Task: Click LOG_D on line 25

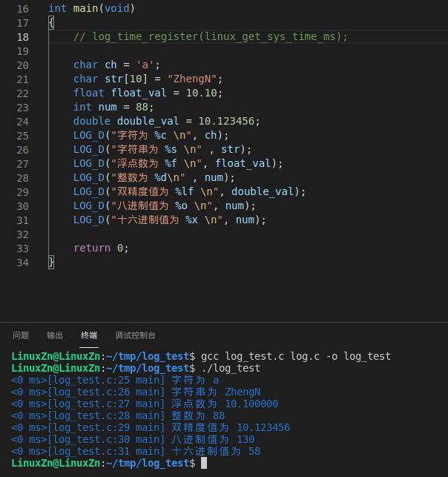Action: point(89,135)
